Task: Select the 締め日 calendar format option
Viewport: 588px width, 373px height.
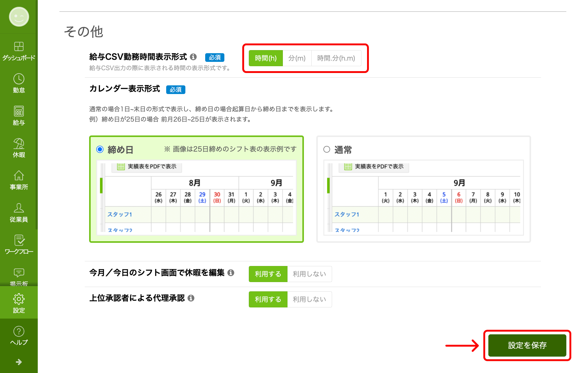Action: coord(100,150)
